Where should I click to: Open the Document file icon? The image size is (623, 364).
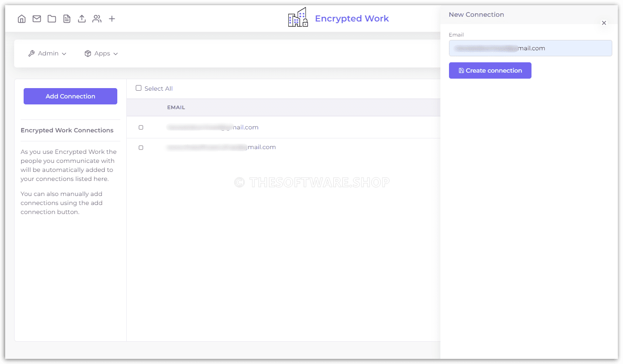(67, 19)
